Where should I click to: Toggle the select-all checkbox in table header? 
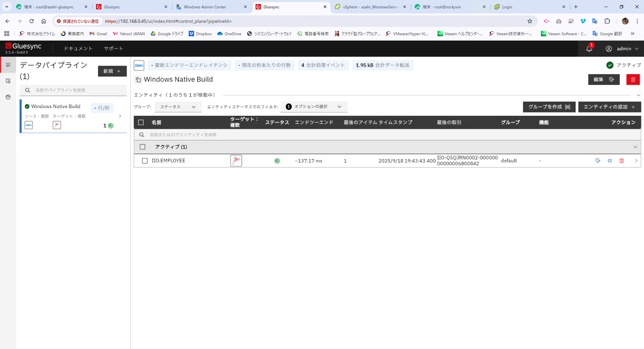[x=141, y=122]
